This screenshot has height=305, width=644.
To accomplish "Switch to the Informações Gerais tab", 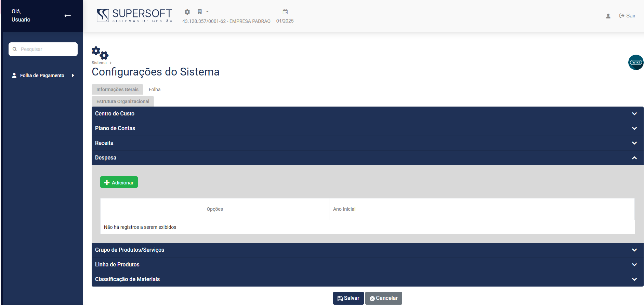I will click(x=117, y=89).
